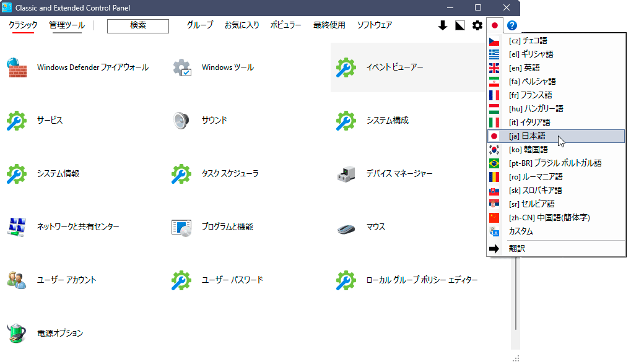Choose [sr] セルビア語 language
Screen dimensions: 644x362
(x=556, y=204)
